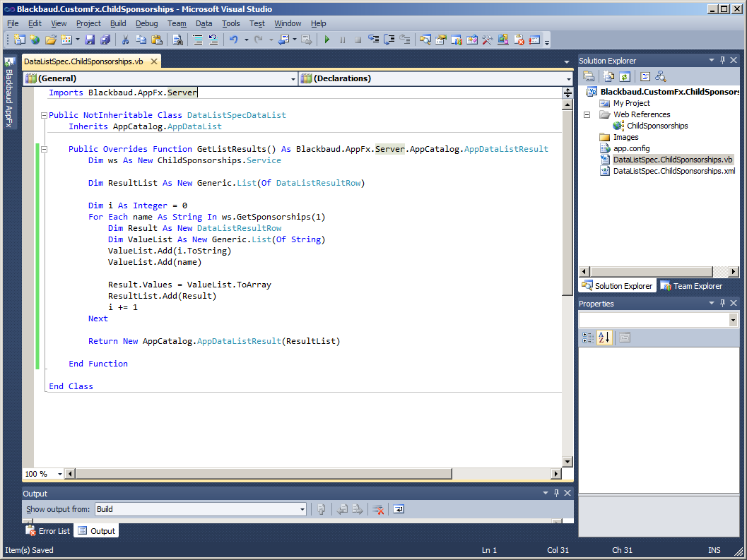Open the Build menu
747x560 pixels.
coord(118,23)
